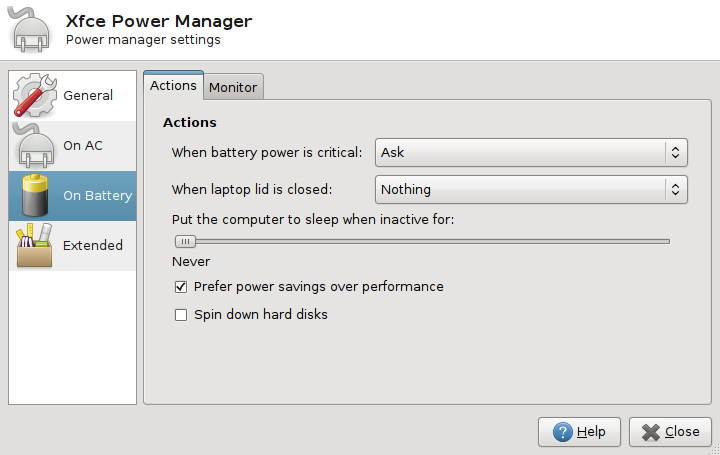The height and width of the screenshot is (455, 720).
Task: Click the Extended label in the sidebar
Action: click(93, 246)
